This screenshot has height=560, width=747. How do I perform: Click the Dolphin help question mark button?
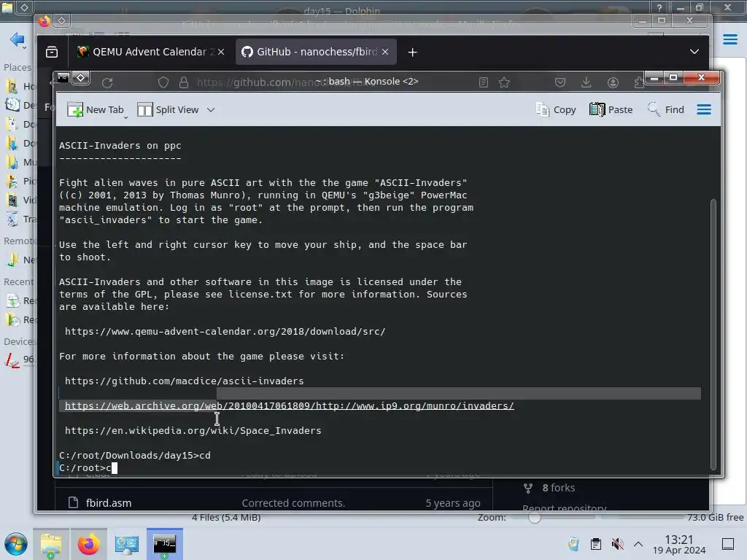[659, 7]
